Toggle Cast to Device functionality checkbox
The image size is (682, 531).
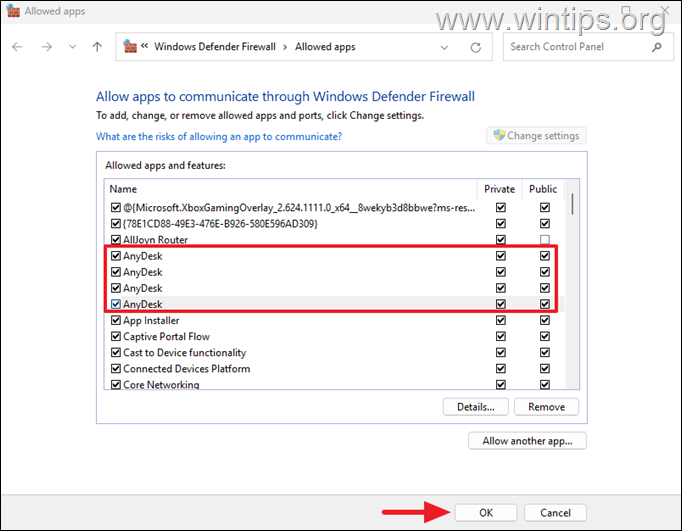point(116,353)
